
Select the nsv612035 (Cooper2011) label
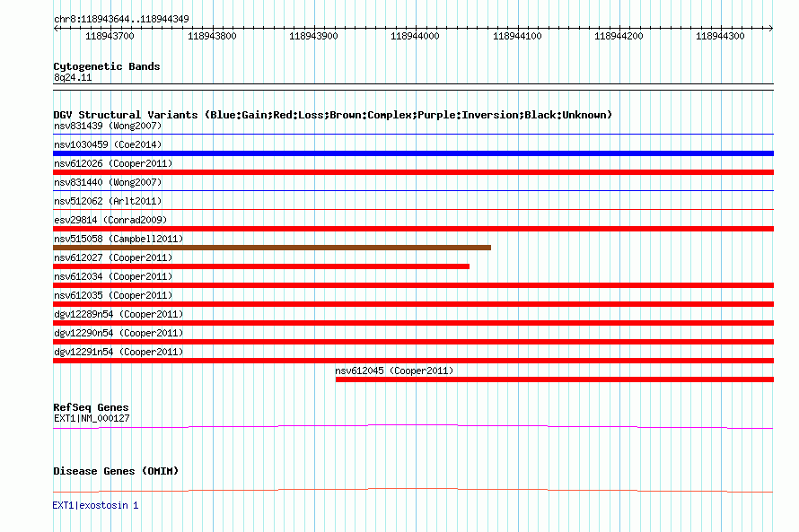[x=113, y=295]
